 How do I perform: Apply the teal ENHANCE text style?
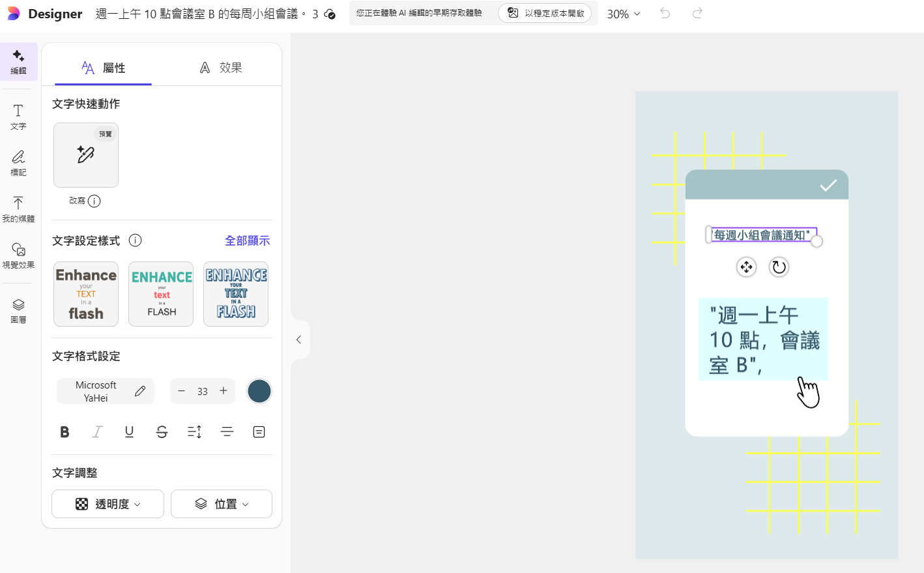161,294
